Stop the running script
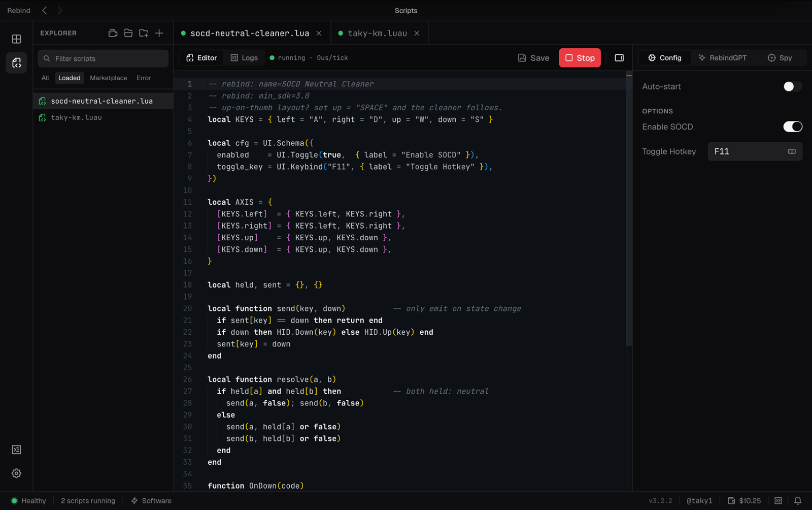 pos(580,58)
